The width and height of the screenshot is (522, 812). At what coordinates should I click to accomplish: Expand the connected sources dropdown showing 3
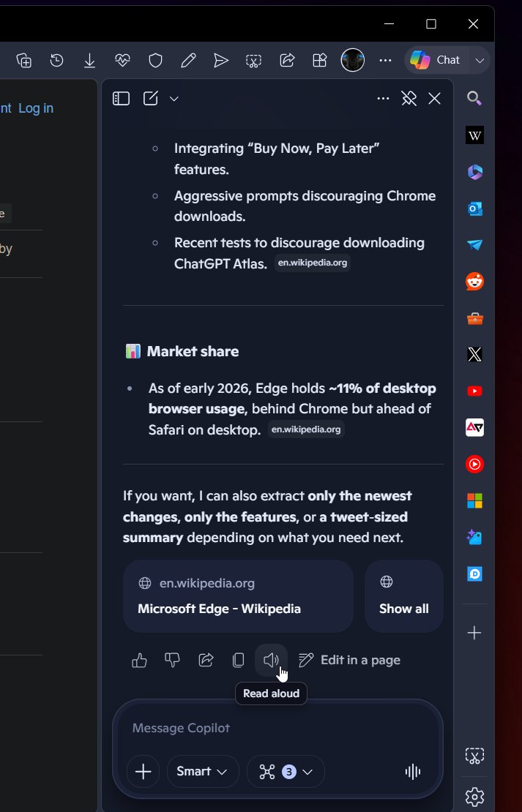[286, 772]
